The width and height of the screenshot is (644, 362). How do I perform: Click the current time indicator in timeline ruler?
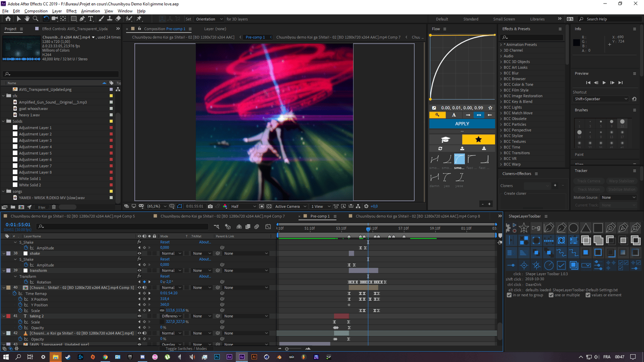(x=368, y=228)
